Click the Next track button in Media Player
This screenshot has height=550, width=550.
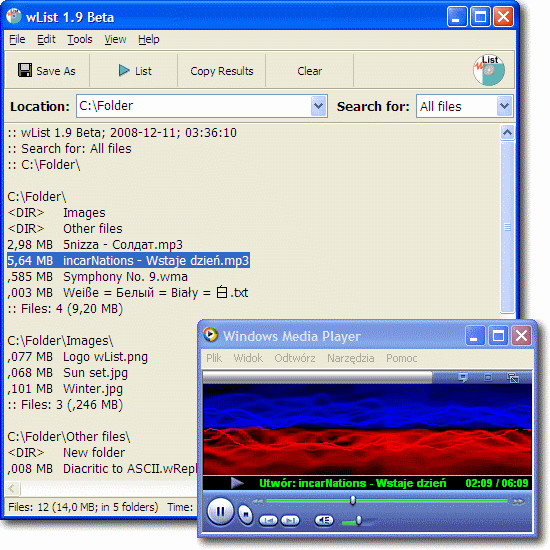[x=290, y=521]
